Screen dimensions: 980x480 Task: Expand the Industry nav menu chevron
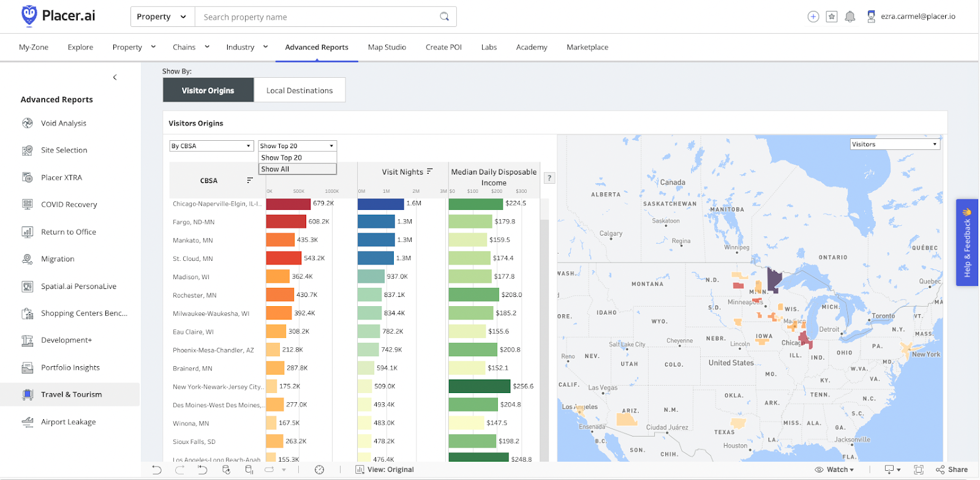265,47
